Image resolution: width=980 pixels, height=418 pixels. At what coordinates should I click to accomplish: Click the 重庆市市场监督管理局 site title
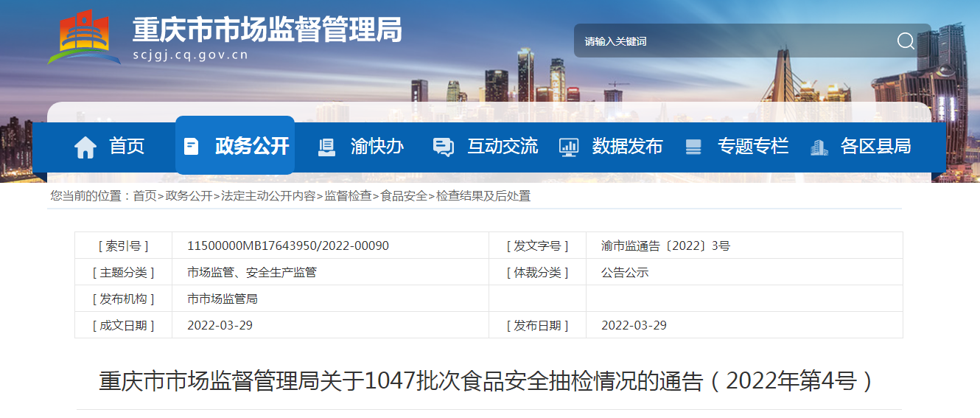pyautogui.click(x=267, y=30)
